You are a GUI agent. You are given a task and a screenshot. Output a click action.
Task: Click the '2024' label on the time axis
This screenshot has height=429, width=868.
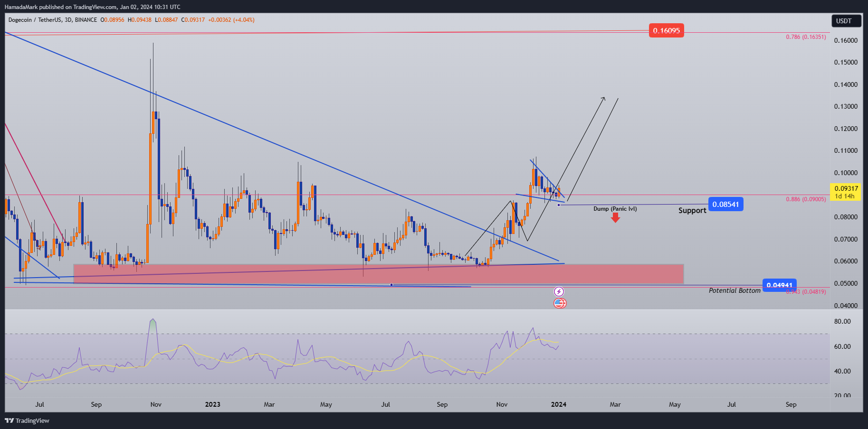pyautogui.click(x=558, y=404)
